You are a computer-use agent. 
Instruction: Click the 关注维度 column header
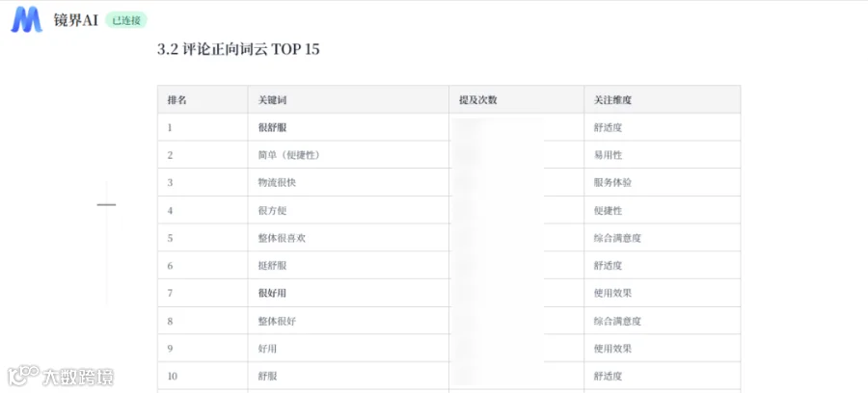click(662, 99)
